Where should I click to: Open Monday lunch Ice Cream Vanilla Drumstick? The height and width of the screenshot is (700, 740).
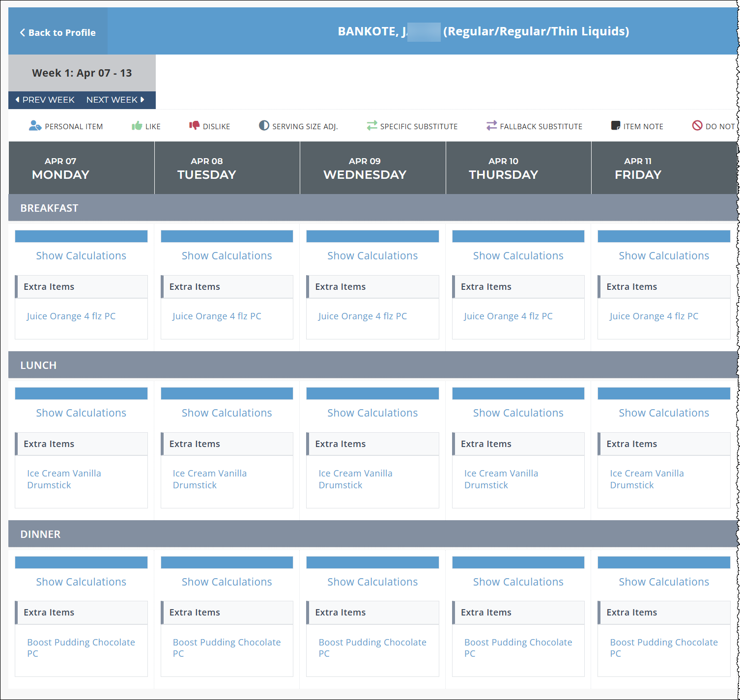point(64,479)
